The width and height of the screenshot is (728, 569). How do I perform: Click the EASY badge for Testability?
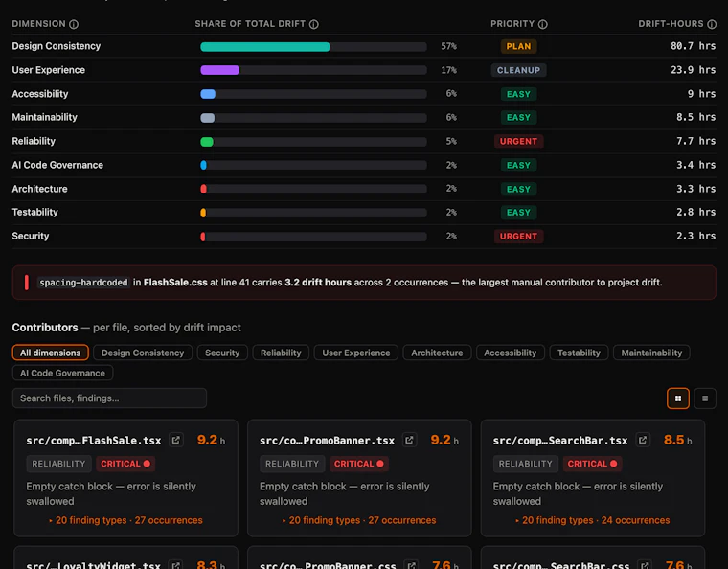(x=518, y=213)
